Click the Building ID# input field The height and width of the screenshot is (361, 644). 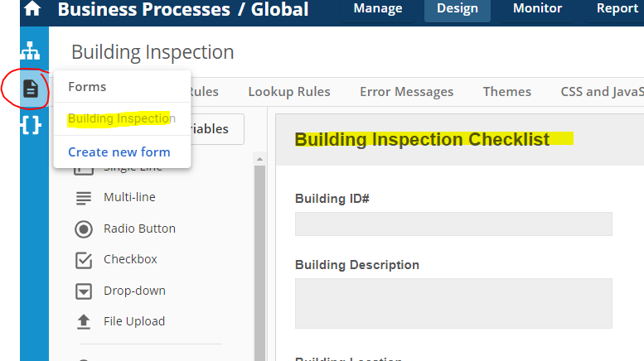click(453, 224)
